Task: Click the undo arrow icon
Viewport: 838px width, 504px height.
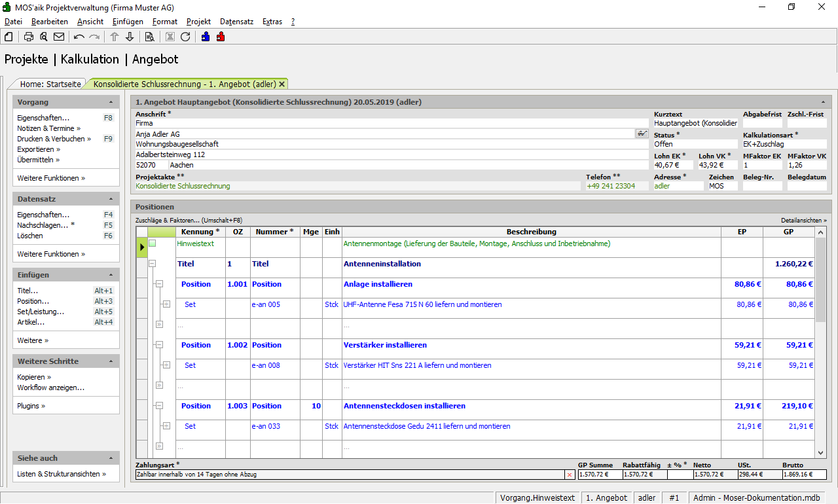Action: click(79, 37)
